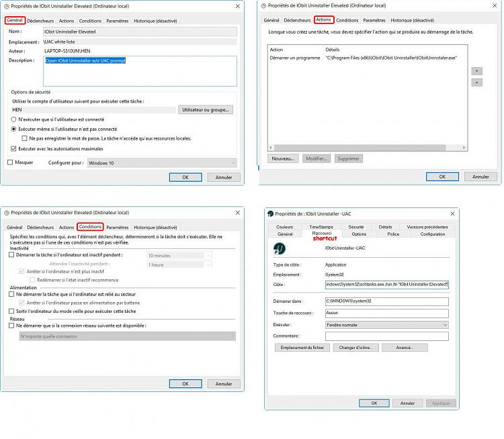The width and height of the screenshot is (504, 439).
Task: Open the Avancé... shortcut settings
Action: [405, 348]
